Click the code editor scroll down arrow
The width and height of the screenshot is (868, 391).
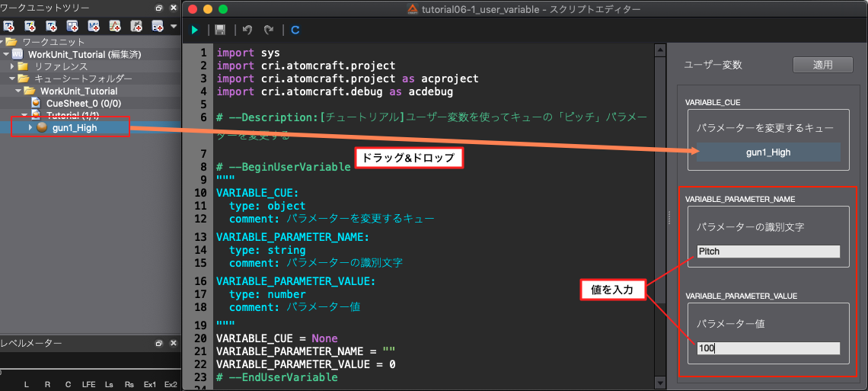660,383
